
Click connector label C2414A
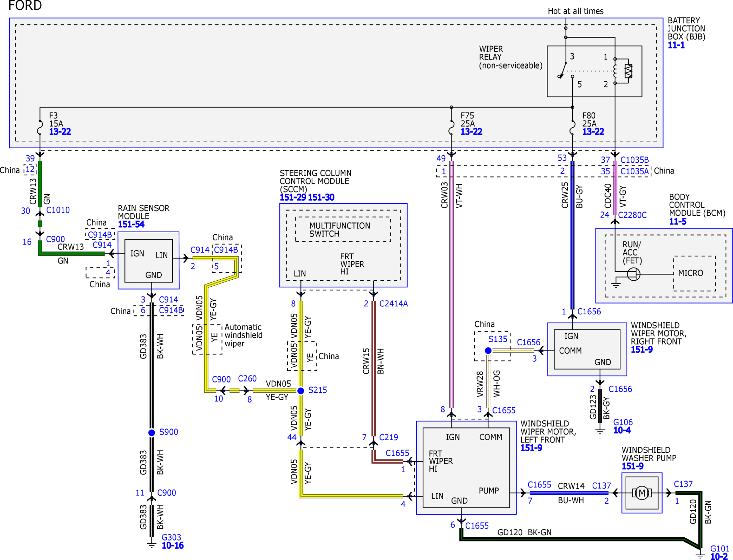(393, 304)
